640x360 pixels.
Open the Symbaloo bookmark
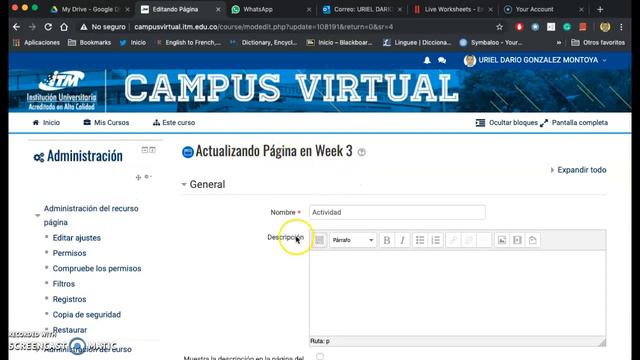(491, 42)
